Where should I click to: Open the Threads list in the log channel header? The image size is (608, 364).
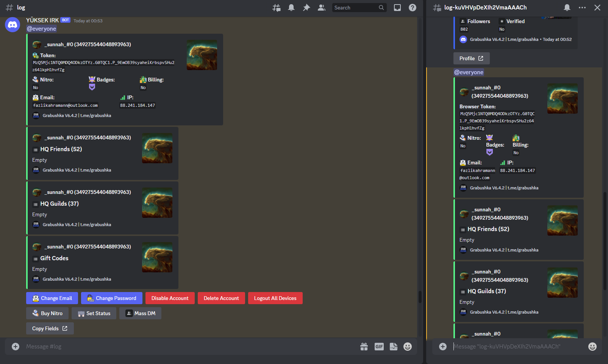pyautogui.click(x=277, y=8)
